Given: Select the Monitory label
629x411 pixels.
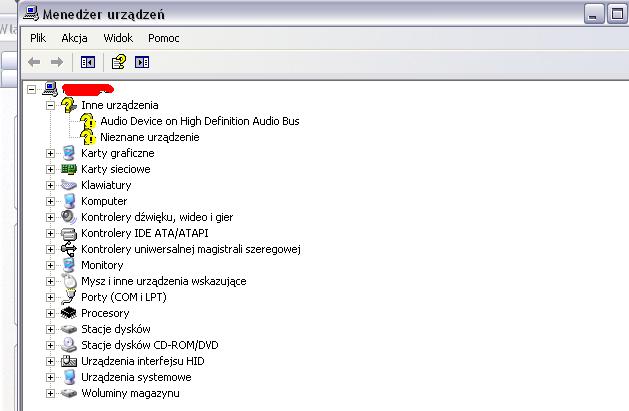Looking at the screenshot, I should (102, 265).
